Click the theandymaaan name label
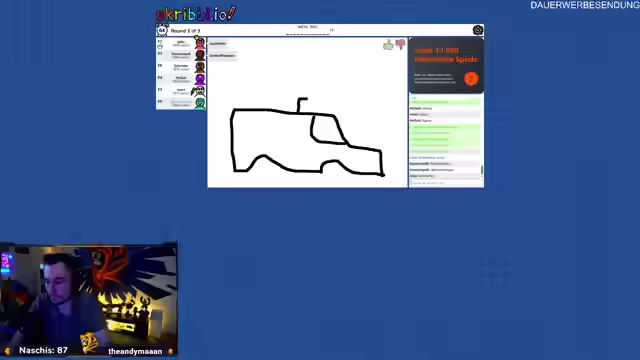 tap(135, 351)
